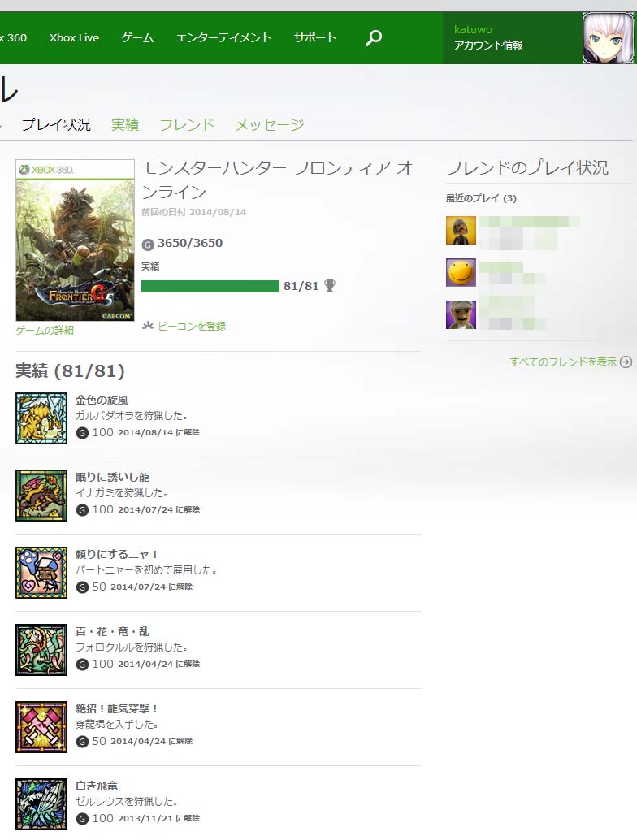Image resolution: width=637 pixels, height=840 pixels.
Task: Click the gamerscore G icon beside 3650/3650
Action: [x=148, y=245]
